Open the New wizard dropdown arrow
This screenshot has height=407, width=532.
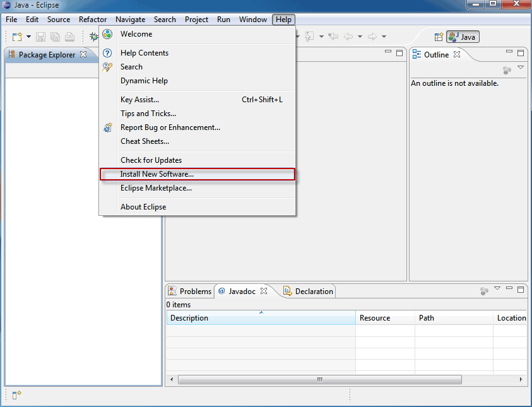coord(28,37)
